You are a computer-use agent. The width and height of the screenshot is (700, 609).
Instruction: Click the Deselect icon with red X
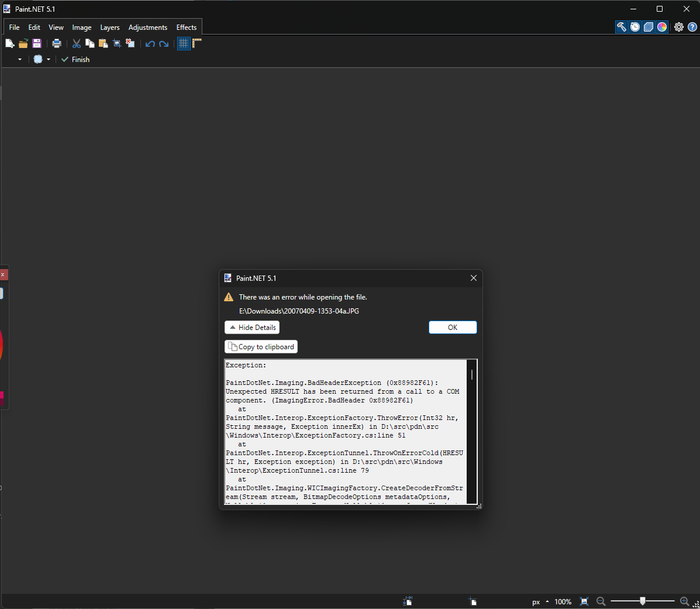point(130,43)
